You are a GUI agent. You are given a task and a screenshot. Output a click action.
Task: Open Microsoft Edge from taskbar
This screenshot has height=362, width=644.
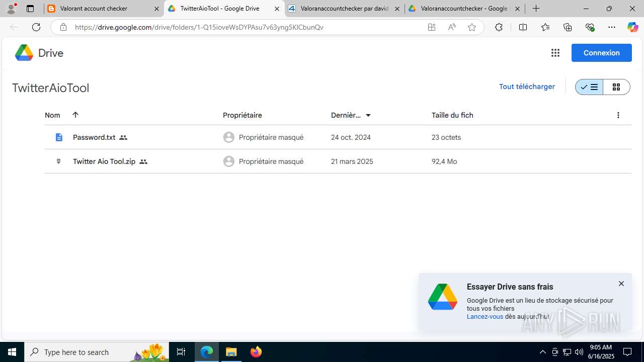(x=207, y=352)
